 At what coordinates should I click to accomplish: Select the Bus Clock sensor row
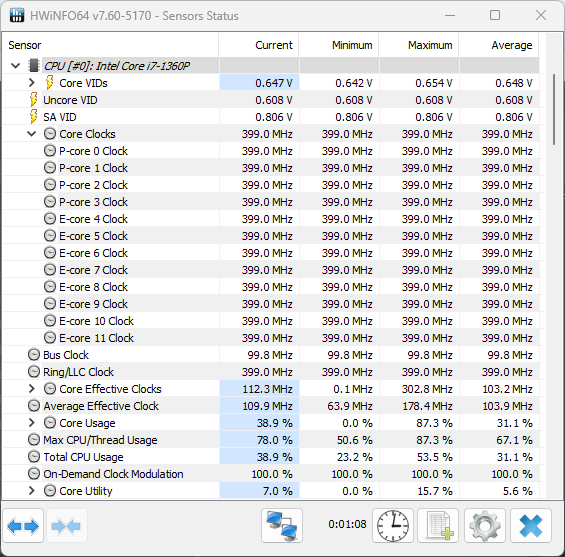coord(271,355)
